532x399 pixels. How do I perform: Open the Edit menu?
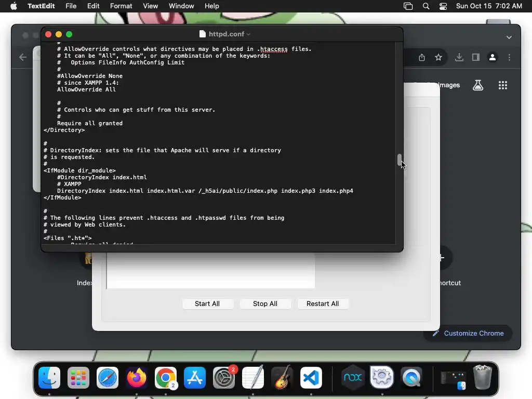94,6
